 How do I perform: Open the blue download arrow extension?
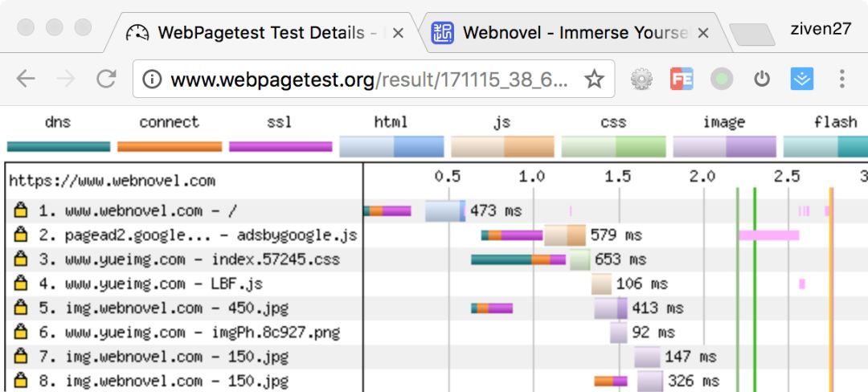[x=801, y=79]
